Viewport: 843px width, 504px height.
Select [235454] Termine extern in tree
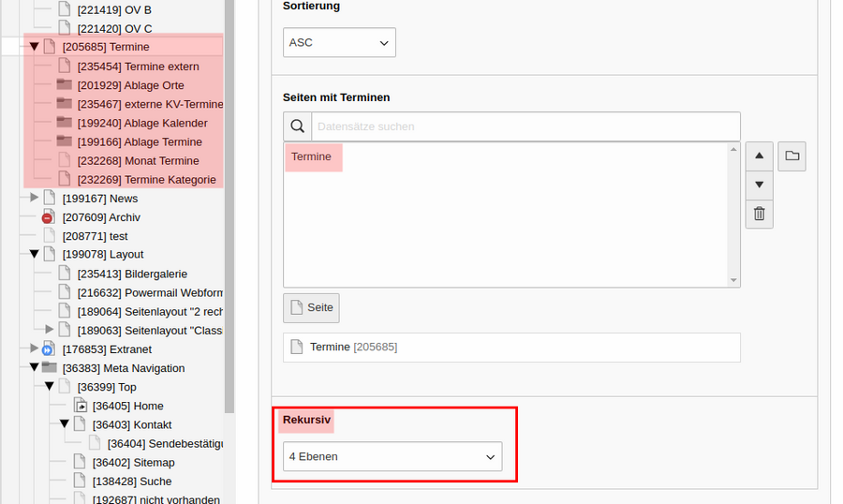139,67
